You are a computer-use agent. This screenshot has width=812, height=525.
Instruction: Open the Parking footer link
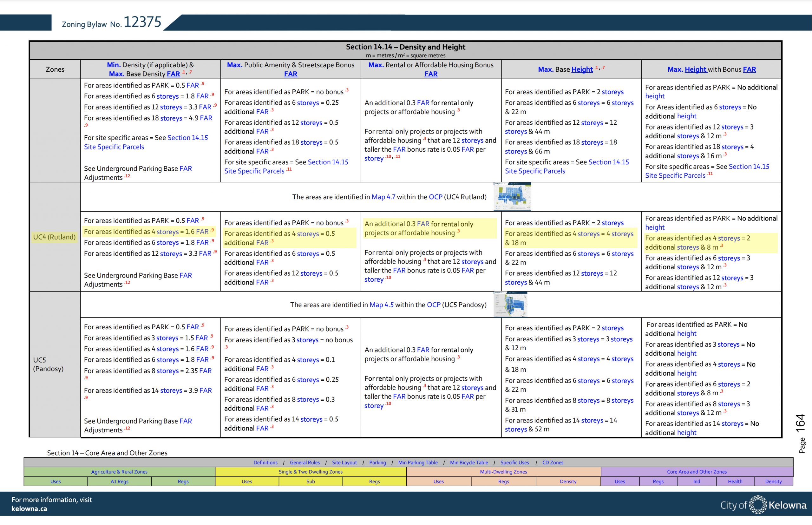[x=377, y=463]
